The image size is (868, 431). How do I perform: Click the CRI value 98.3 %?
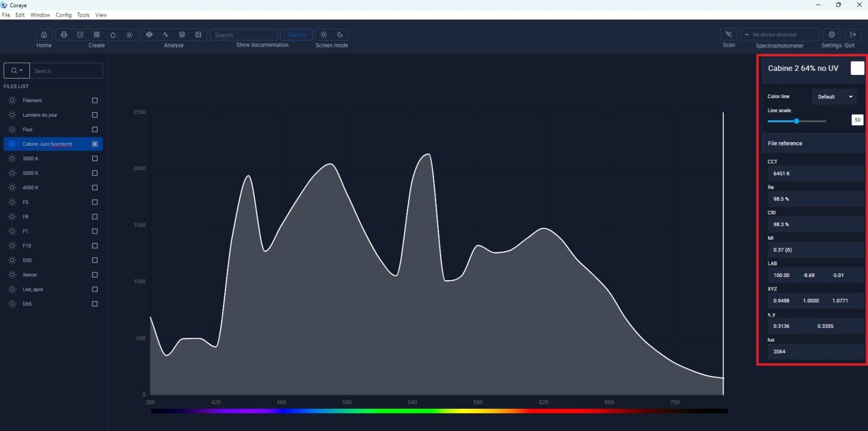click(815, 224)
